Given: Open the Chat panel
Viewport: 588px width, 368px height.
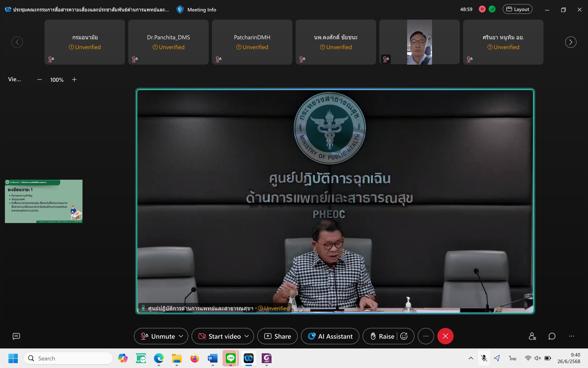Looking at the screenshot, I should 552,336.
